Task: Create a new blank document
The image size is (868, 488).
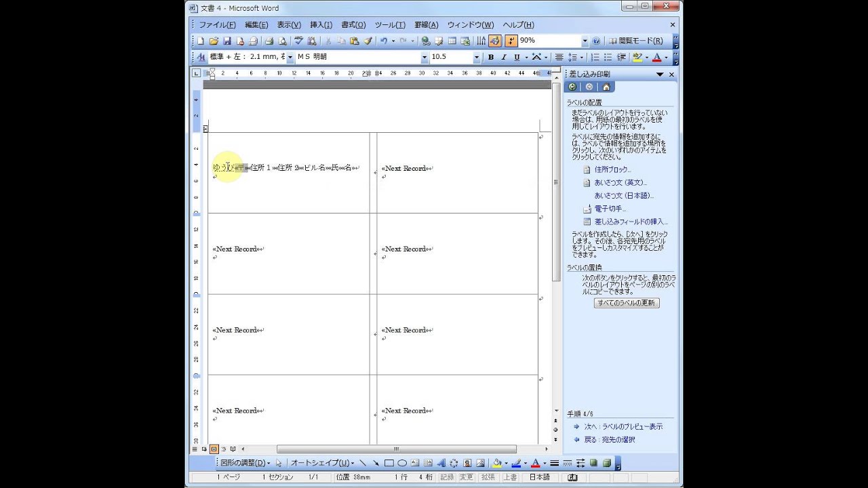Action: (x=201, y=41)
